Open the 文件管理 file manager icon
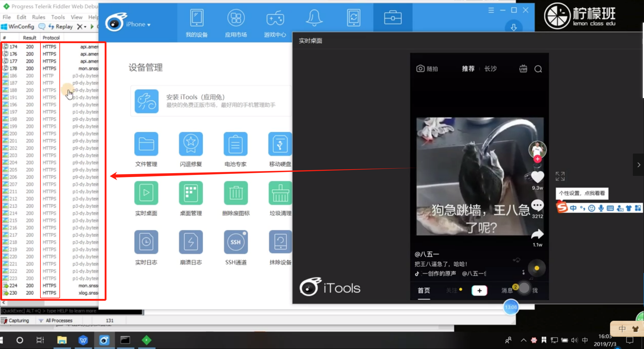 pyautogui.click(x=146, y=144)
